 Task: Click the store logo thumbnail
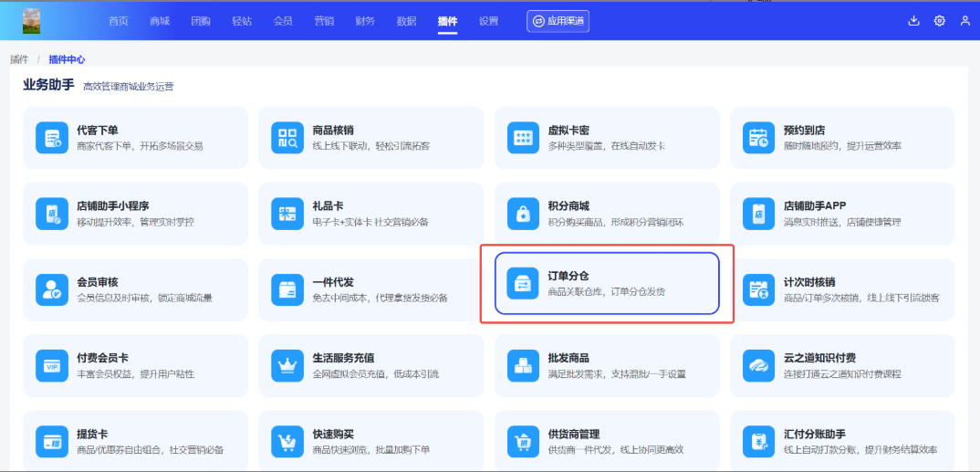pos(32,20)
